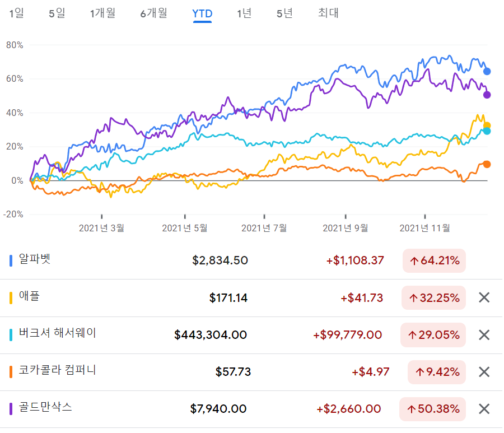Switch chart to 5년 range

[x=284, y=13]
